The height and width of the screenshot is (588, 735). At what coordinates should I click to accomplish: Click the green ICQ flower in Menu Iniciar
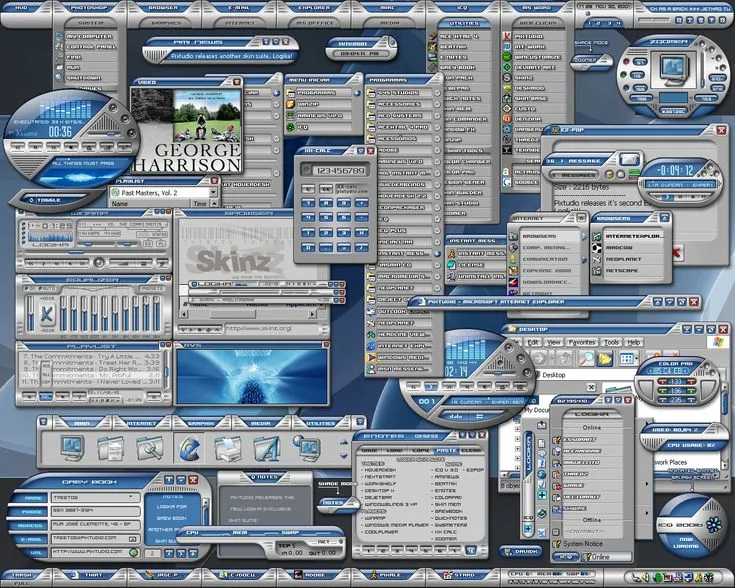tap(291, 127)
